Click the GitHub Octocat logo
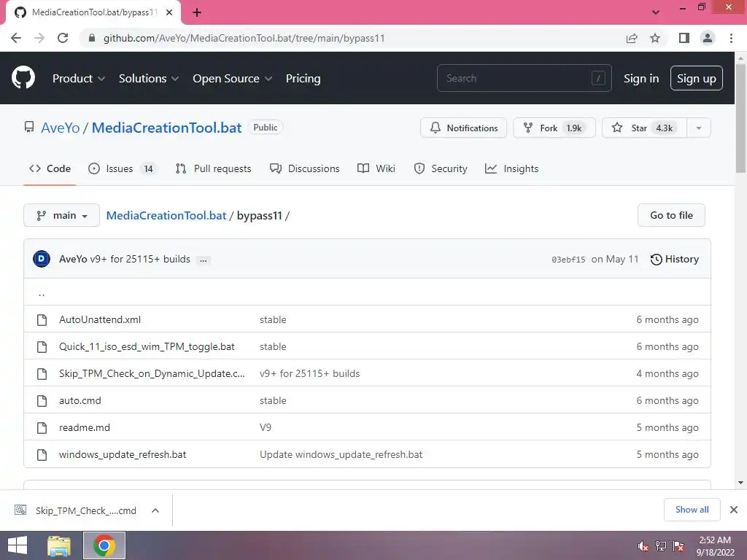747x560 pixels. tap(23, 77)
